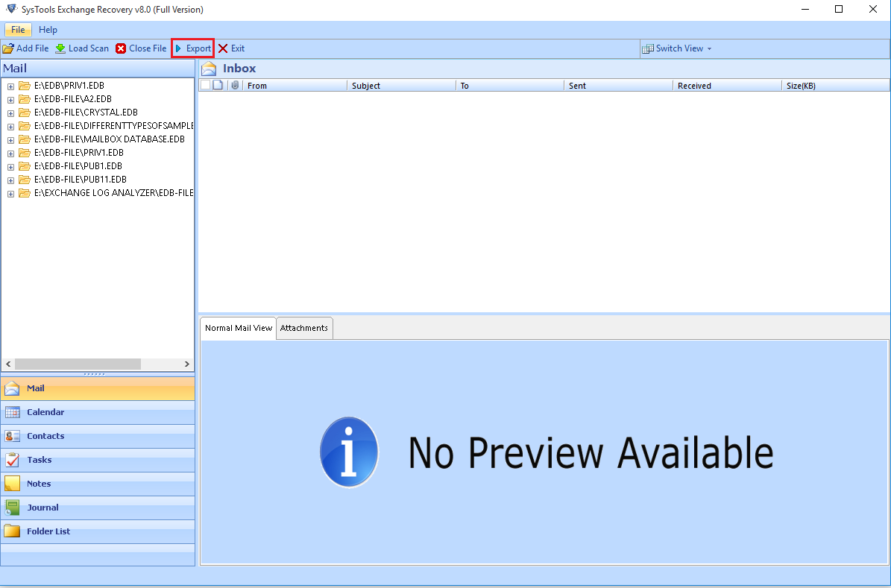Expand the E:\EDB\PRIV1.EDB tree node
The width and height of the screenshot is (891, 588).
click(x=10, y=86)
